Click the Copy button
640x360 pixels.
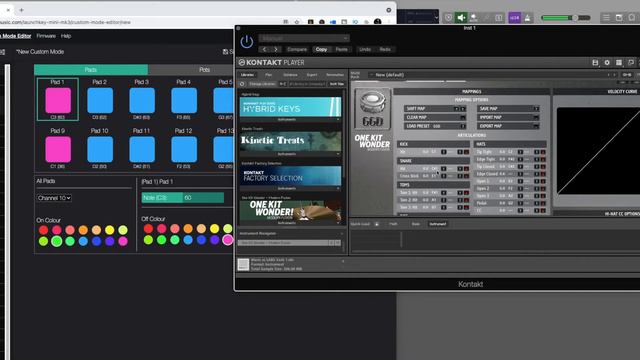tap(321, 49)
